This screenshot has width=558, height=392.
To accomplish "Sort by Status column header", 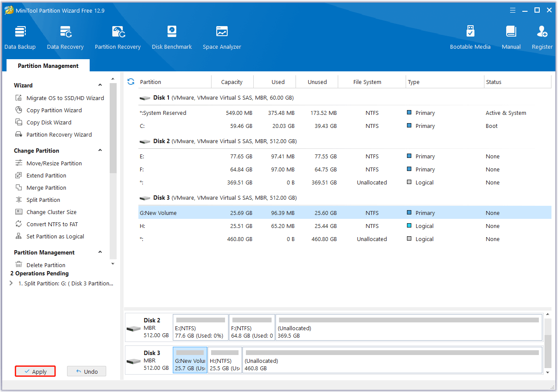I will [518, 82].
